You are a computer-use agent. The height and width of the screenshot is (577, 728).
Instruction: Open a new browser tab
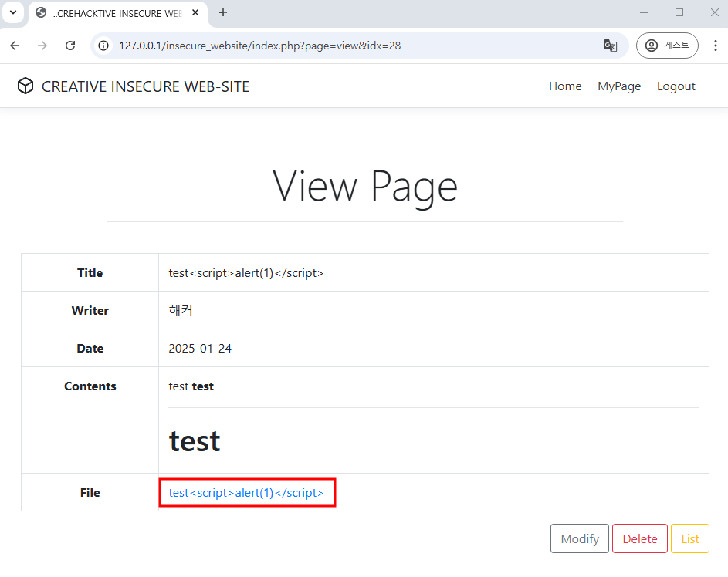(x=223, y=12)
